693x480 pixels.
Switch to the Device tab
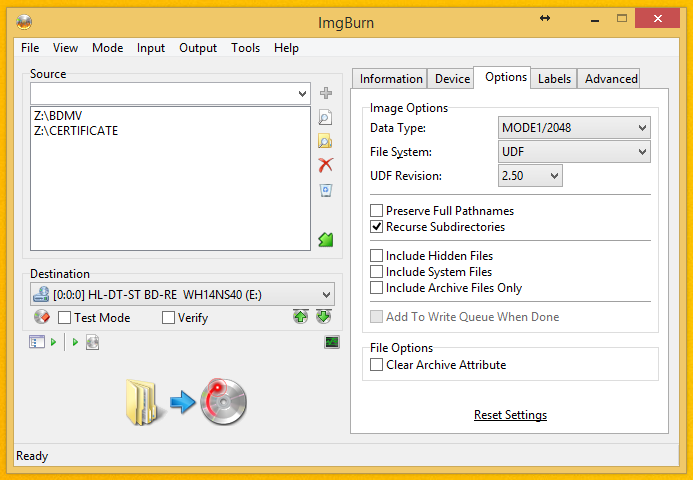click(452, 79)
